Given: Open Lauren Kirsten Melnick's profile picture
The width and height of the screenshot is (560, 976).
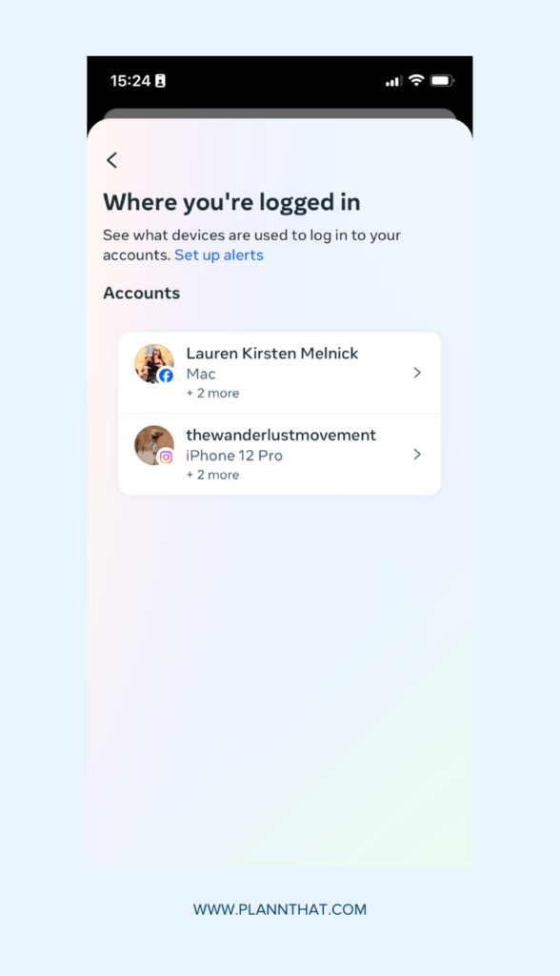Looking at the screenshot, I should (153, 364).
